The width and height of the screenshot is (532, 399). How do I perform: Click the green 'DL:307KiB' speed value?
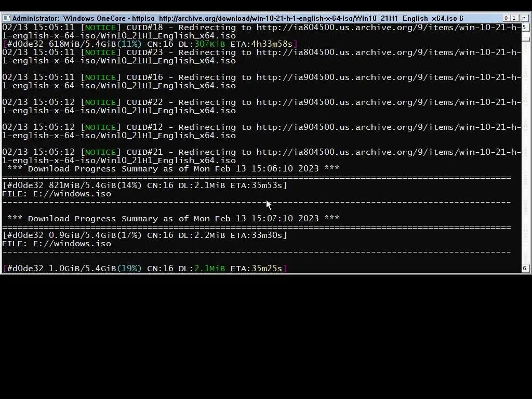tap(202, 44)
